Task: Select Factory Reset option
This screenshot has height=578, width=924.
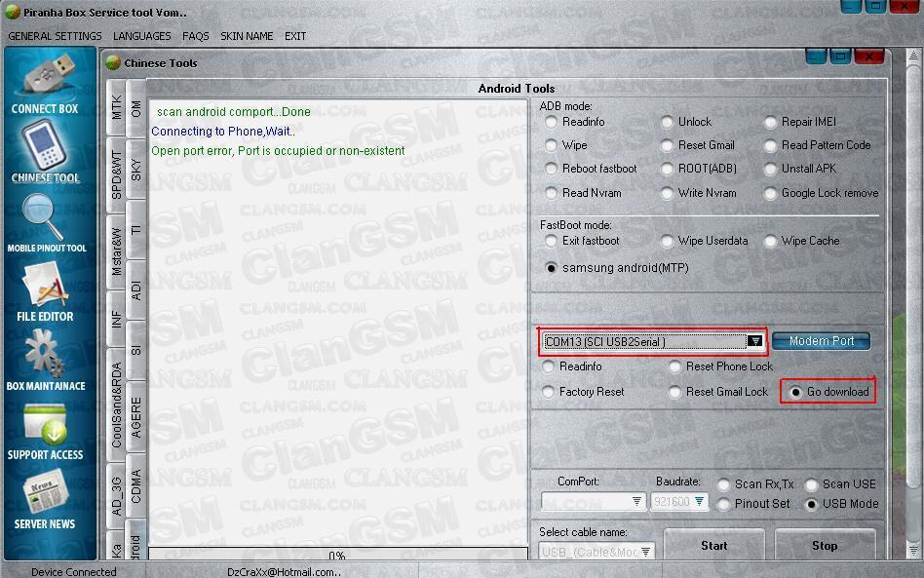Action: [x=549, y=392]
